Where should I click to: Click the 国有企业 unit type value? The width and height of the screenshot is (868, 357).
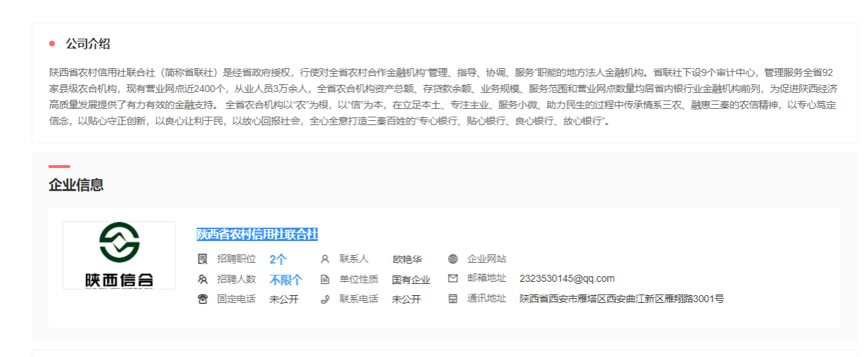pyautogui.click(x=411, y=280)
